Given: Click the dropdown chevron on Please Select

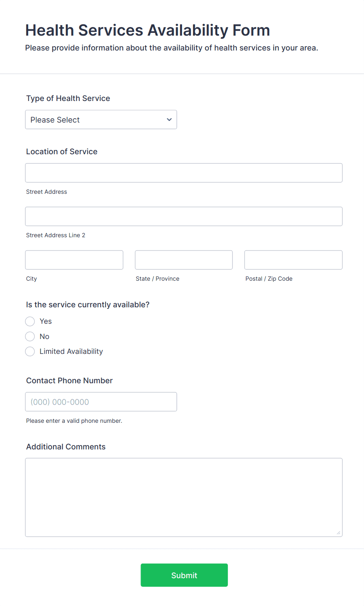Looking at the screenshot, I should click(169, 119).
